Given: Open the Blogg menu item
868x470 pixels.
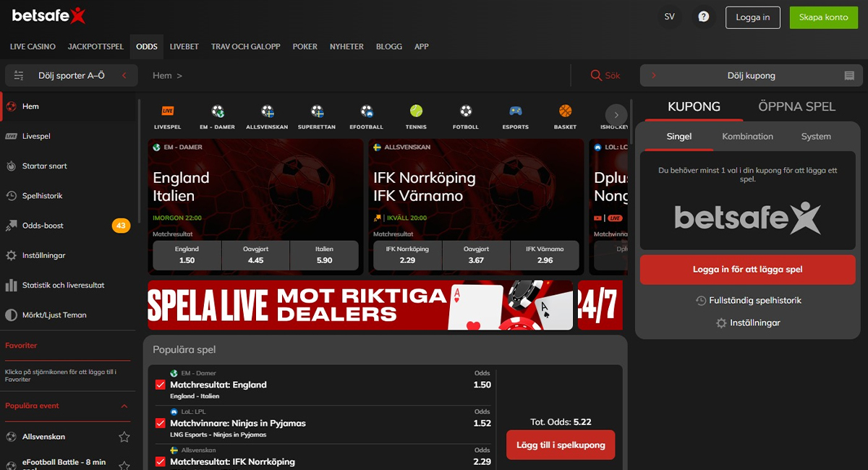Looking at the screenshot, I should point(389,46).
